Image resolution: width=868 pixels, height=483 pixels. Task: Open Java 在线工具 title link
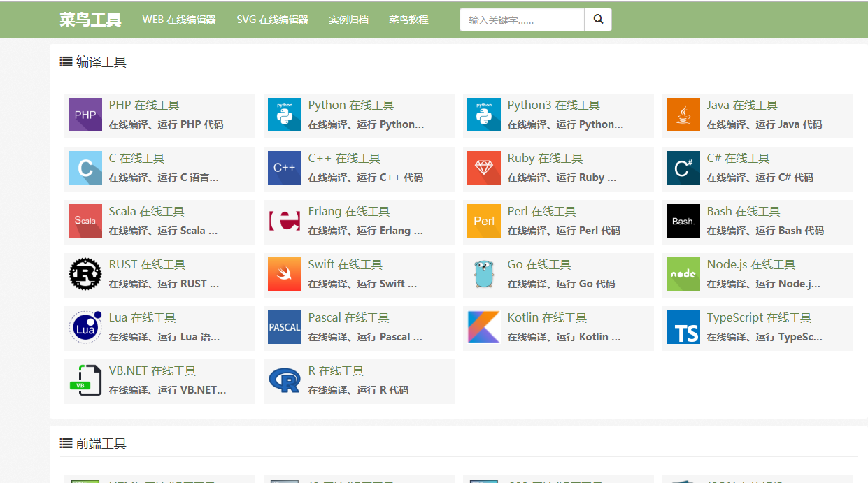pyautogui.click(x=742, y=106)
